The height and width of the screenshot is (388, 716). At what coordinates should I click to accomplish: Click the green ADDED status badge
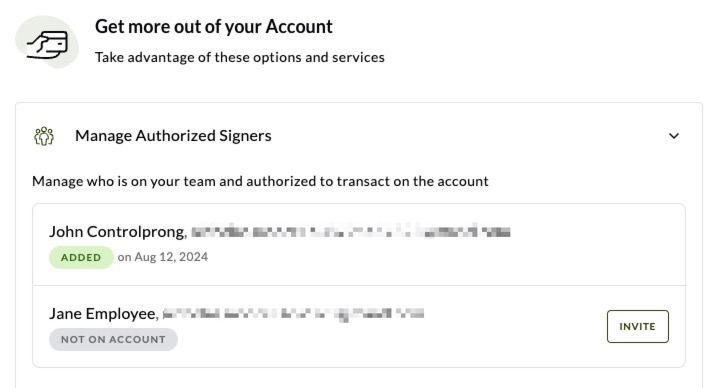tap(81, 257)
